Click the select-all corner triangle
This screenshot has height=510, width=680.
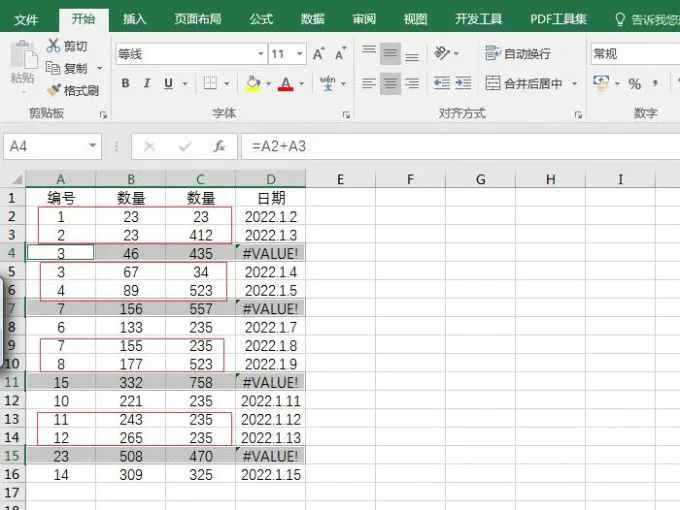16,179
